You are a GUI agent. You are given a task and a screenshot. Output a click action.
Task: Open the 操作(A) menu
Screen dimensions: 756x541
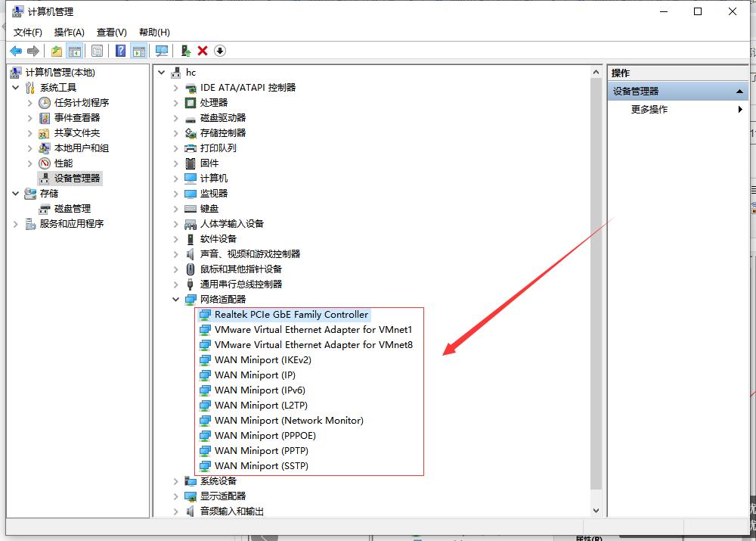[69, 32]
